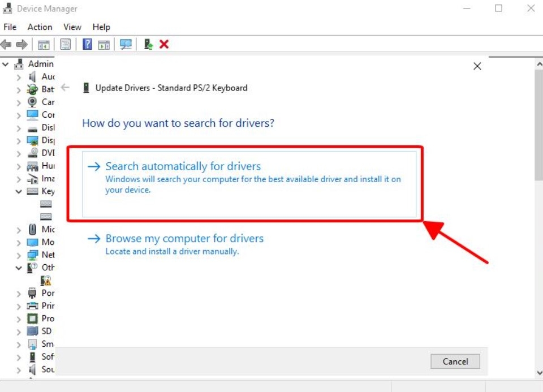Click Show/Hide Console Tree toolbar icon

coord(44,44)
